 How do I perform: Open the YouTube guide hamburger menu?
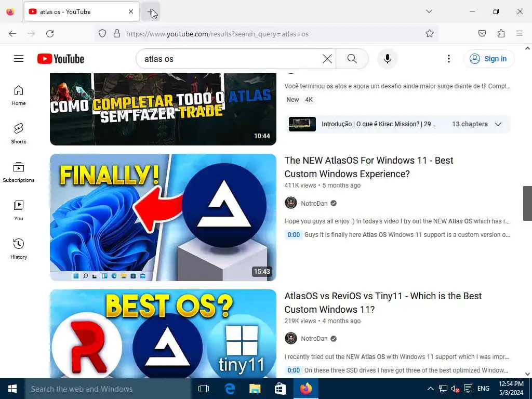pyautogui.click(x=19, y=59)
